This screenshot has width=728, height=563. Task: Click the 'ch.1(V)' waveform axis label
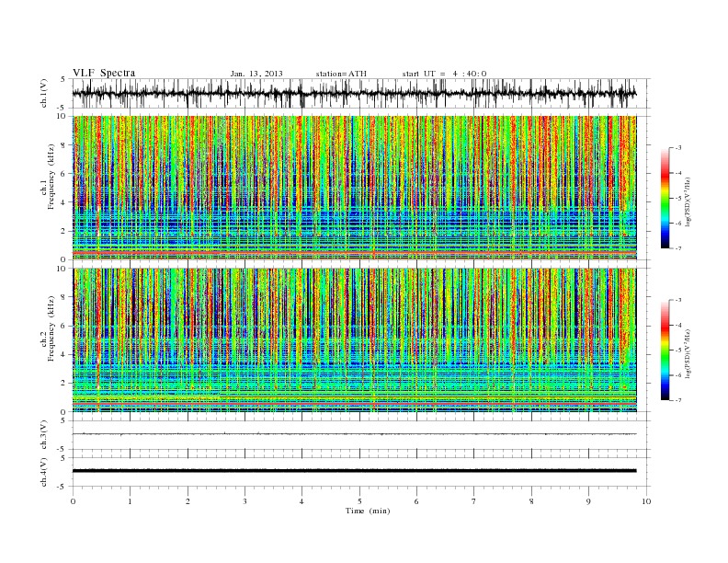click(44, 93)
